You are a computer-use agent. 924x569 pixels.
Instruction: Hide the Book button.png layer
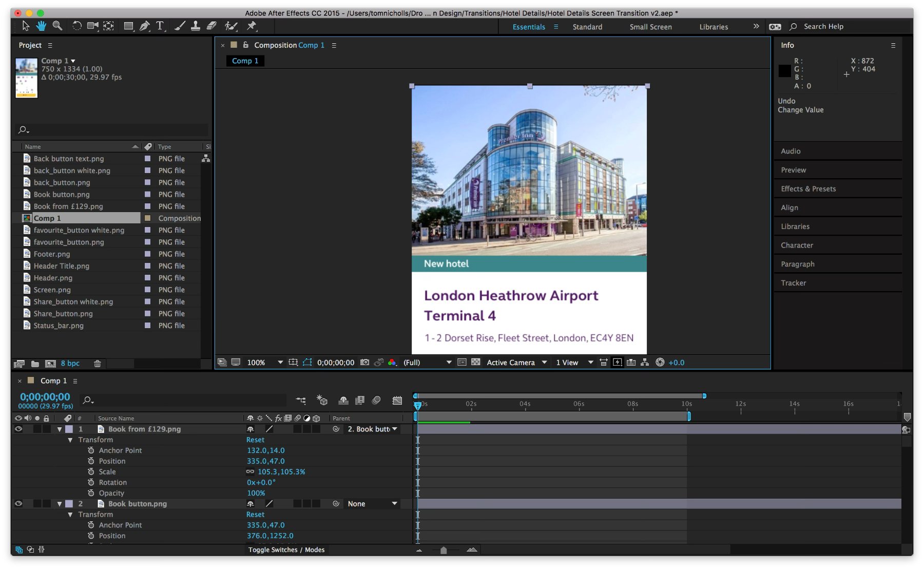pos(18,504)
